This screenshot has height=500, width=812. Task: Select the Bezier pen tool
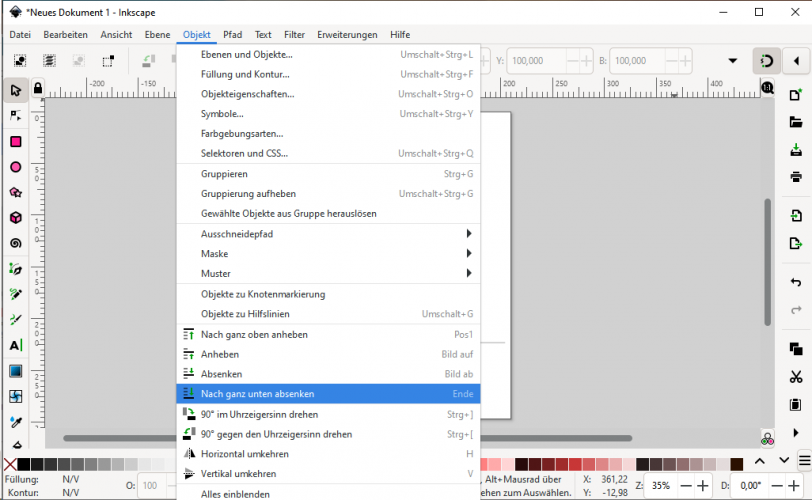16,269
